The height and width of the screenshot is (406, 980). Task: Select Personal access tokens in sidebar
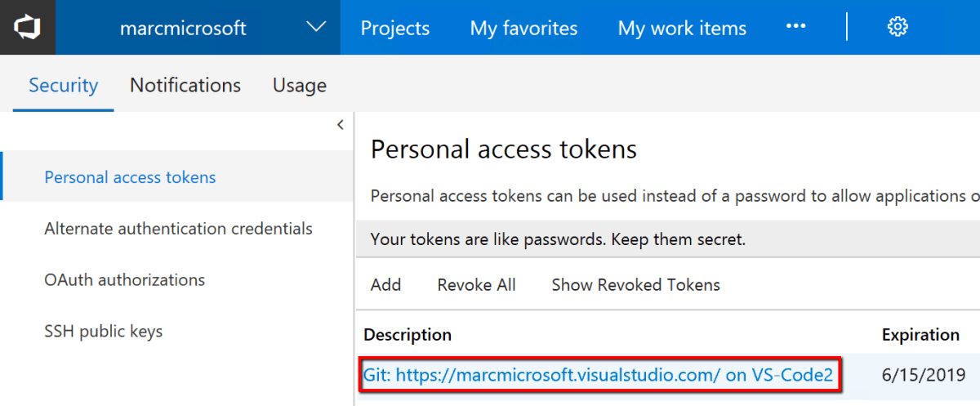pos(130,177)
